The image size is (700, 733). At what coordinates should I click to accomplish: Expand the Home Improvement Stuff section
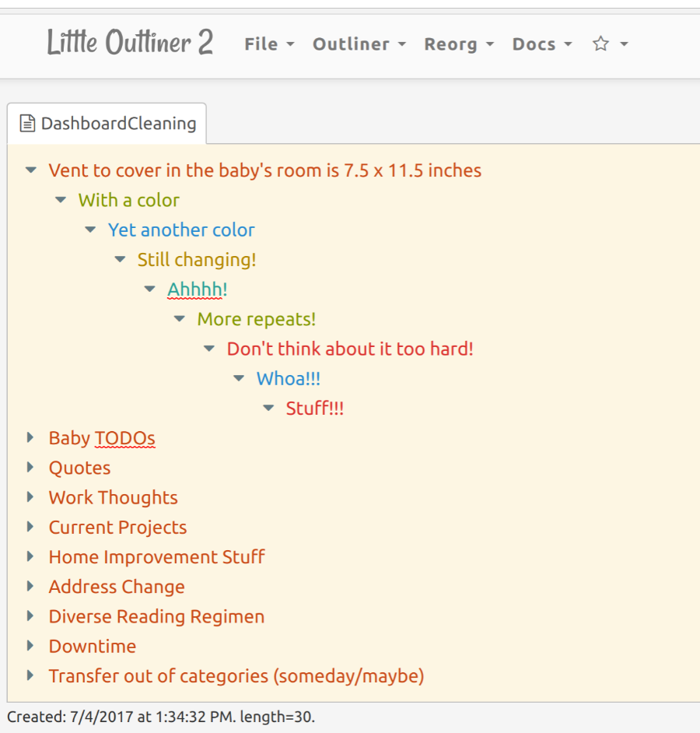tap(30, 556)
